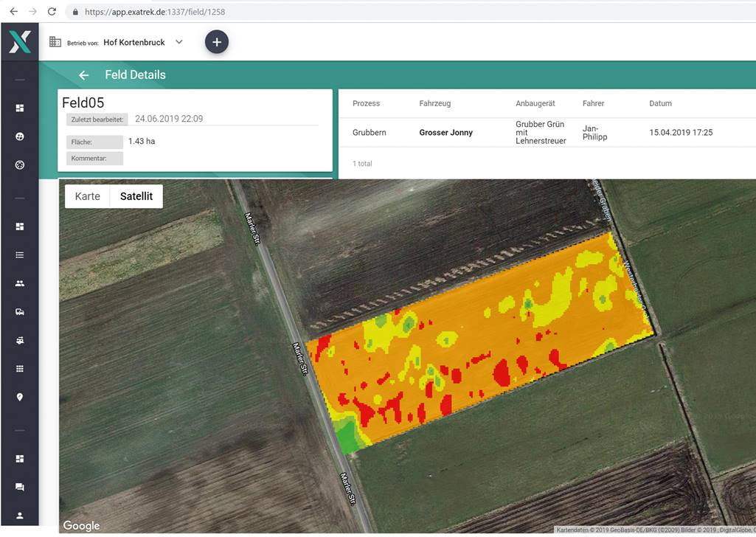Switch map to Satellit view
This screenshot has height=537, width=756.
point(136,196)
